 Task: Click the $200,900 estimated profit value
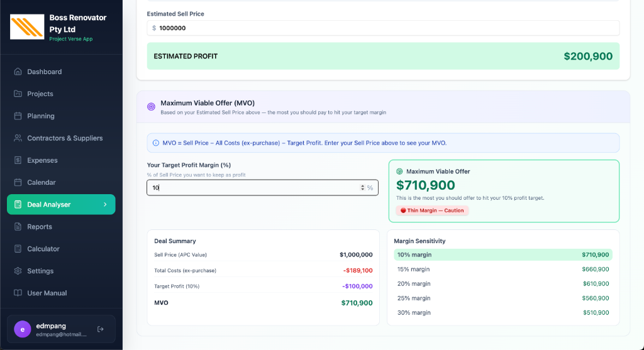pyautogui.click(x=588, y=56)
